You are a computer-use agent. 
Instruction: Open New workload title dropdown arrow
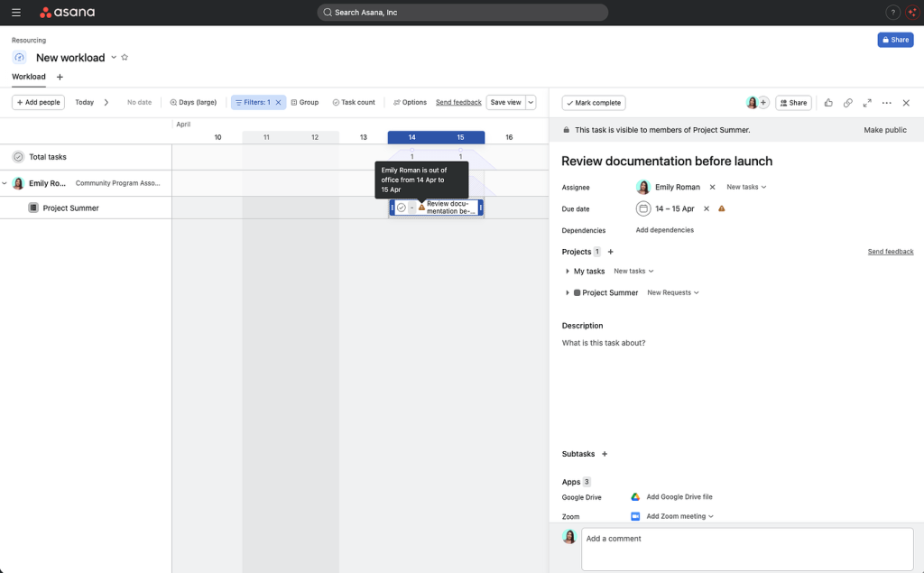(x=114, y=57)
